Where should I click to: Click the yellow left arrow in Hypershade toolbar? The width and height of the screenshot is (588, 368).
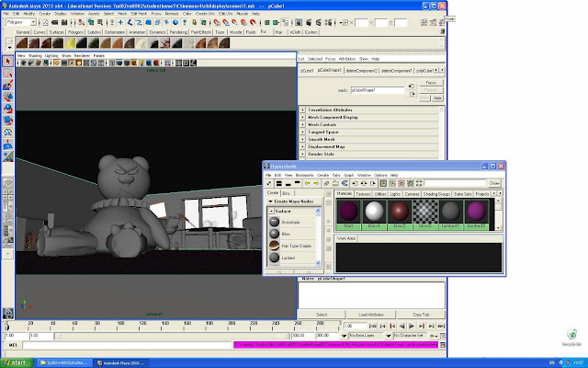[307, 183]
